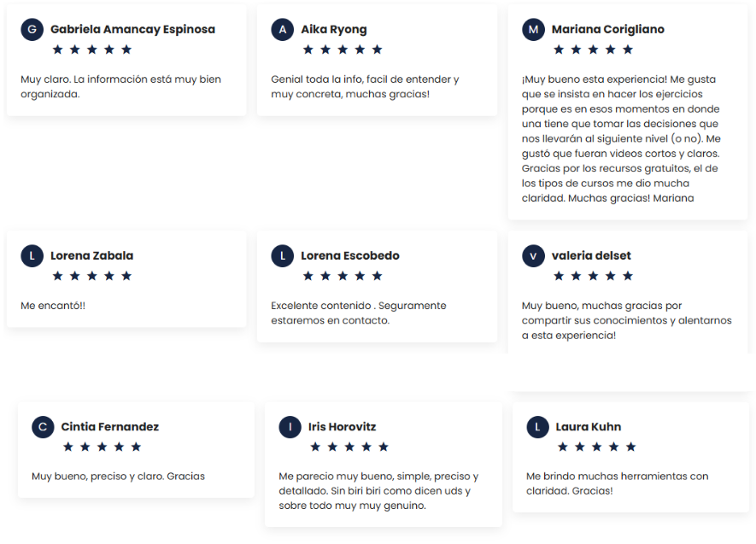Viewport: 756px width, 544px height.
Task: Click Mariana Corigliano's "M" avatar icon
Action: click(533, 29)
